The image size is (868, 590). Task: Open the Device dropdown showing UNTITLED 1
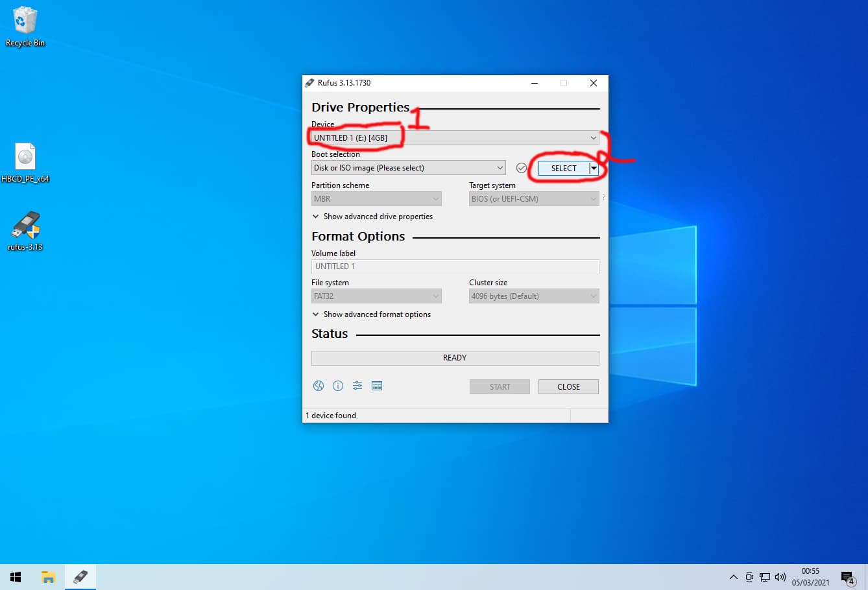pyautogui.click(x=455, y=137)
